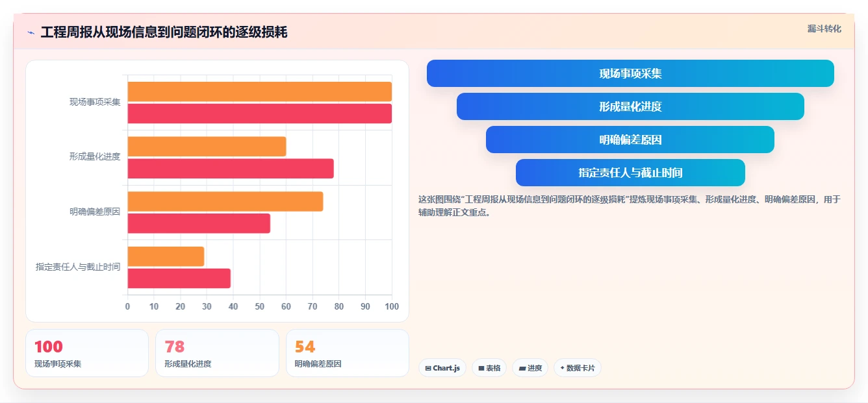Click the 明确偏差原因 y-axis label

[x=95, y=212]
